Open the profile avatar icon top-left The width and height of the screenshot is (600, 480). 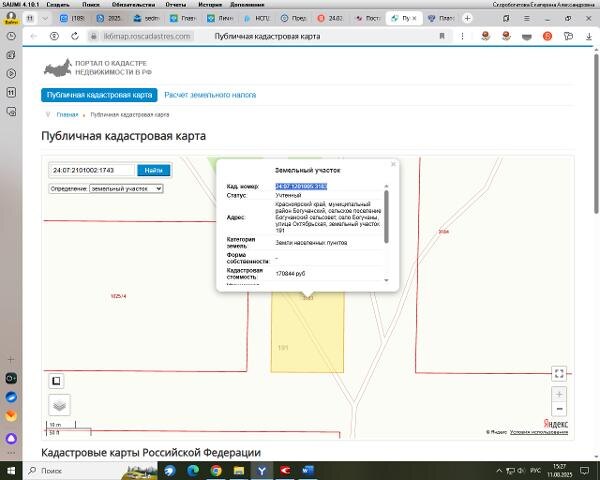pyautogui.click(x=11, y=18)
